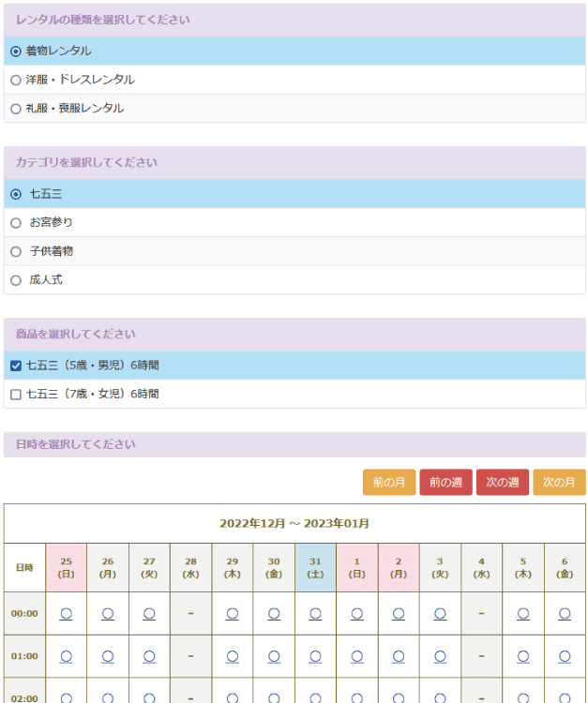Select 礼服・喪服レンタル radio button
588x703 pixels.
pos(16,109)
